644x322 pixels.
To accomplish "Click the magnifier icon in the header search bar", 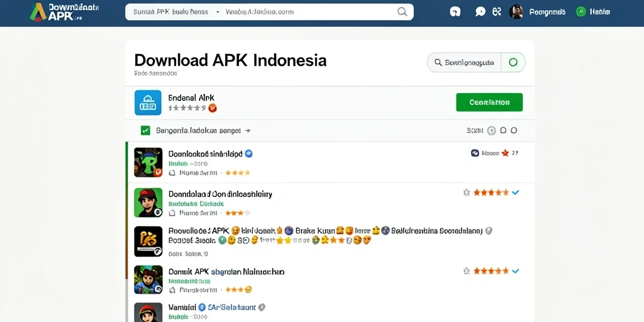I will (x=402, y=12).
